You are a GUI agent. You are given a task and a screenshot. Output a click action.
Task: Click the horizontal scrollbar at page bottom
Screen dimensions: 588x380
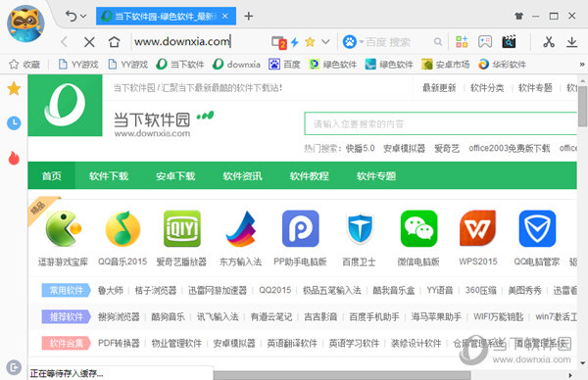(x=342, y=375)
